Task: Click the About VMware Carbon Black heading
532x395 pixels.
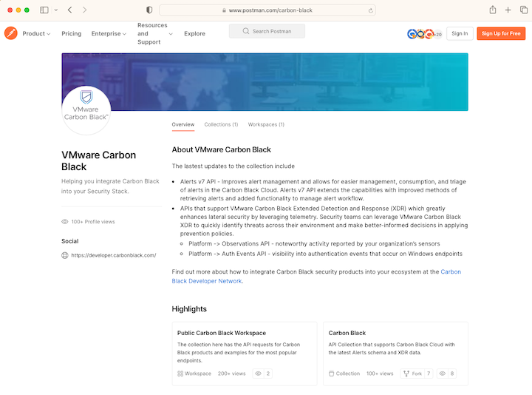Action: point(221,149)
